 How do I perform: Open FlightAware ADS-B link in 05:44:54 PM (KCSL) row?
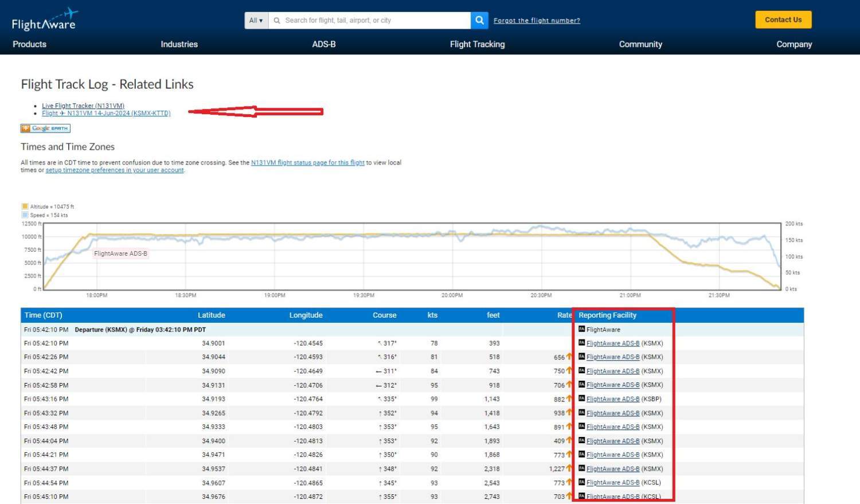click(612, 483)
